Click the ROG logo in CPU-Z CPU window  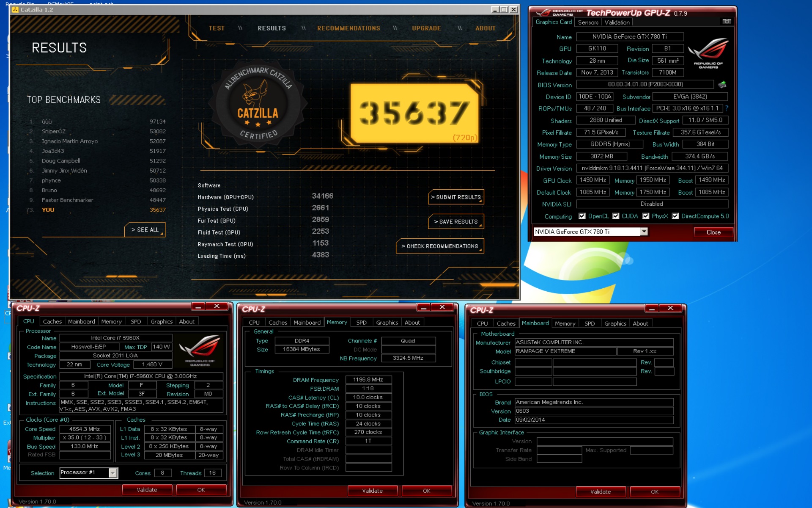click(x=200, y=350)
